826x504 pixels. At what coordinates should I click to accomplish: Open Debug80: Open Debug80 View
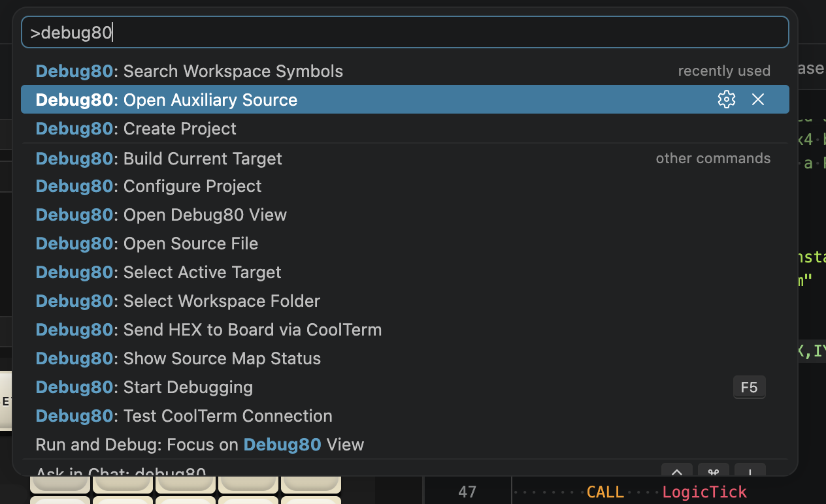[405, 215]
